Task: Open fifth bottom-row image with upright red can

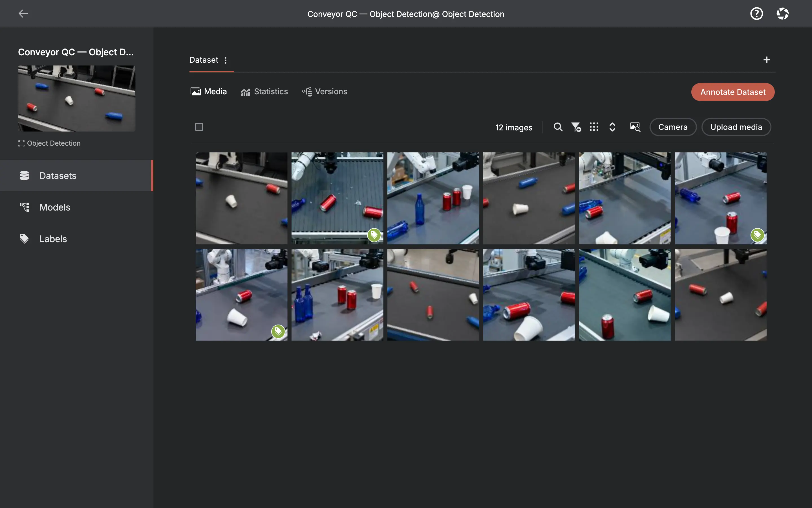Action: point(625,295)
